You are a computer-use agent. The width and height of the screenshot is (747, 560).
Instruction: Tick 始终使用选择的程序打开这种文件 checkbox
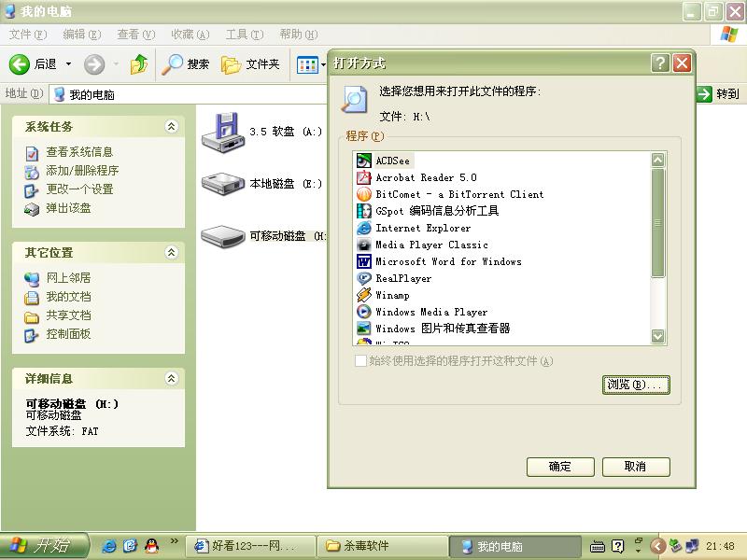[x=360, y=360]
